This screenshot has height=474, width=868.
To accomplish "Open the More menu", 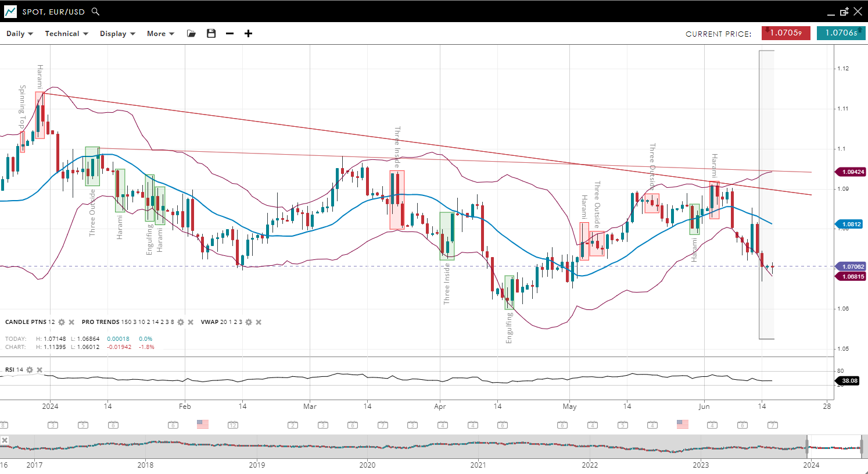I will [160, 34].
